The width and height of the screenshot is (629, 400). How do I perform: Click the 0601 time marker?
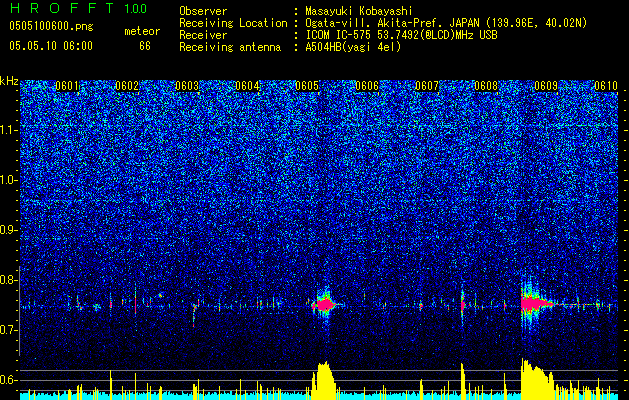(x=67, y=86)
